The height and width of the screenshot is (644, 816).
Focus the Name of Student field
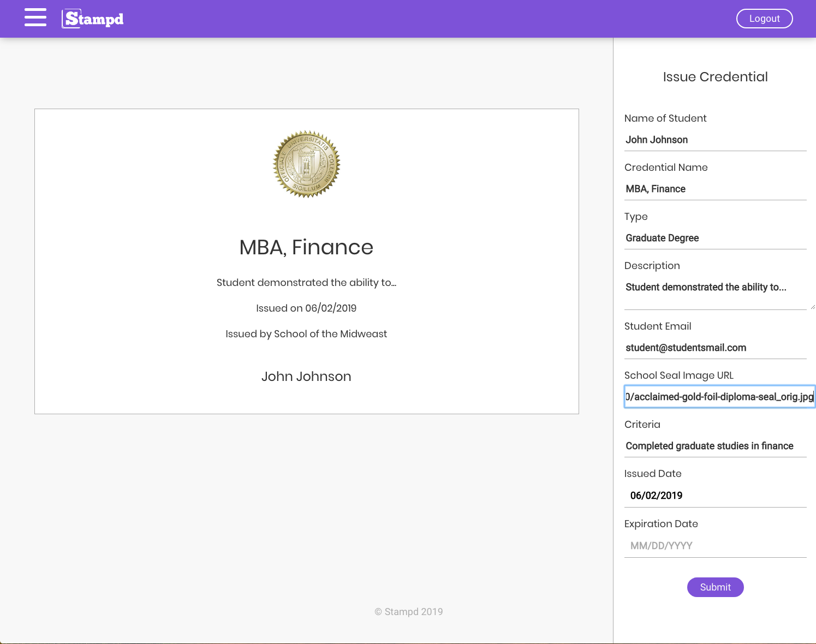pos(715,140)
